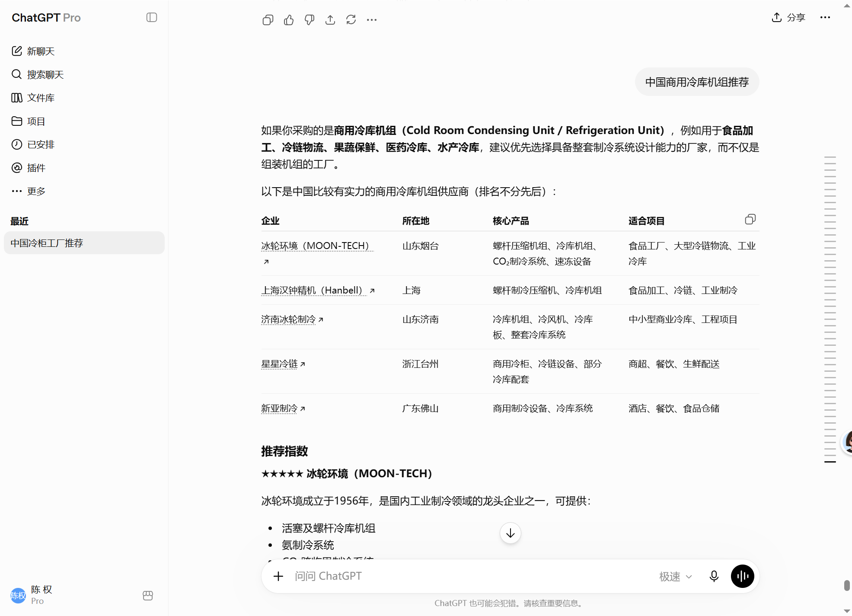Copy the table with copy icon
This screenshot has height=616, width=852.
[750, 220]
